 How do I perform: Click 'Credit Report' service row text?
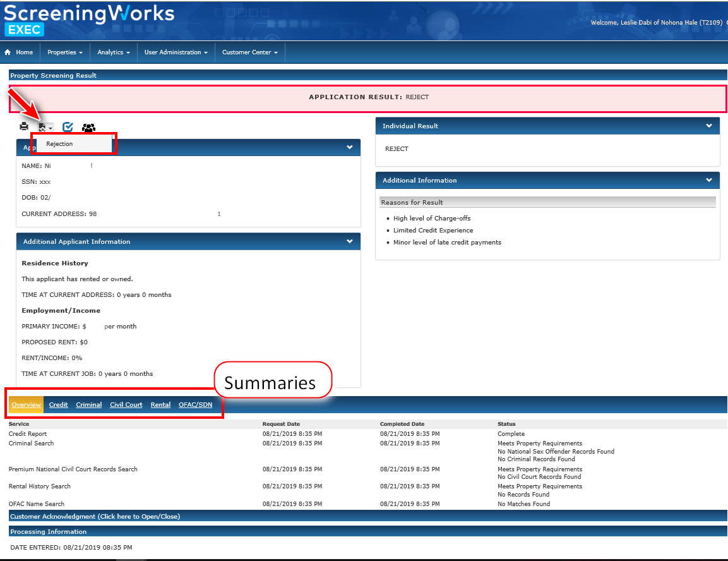[28, 434]
